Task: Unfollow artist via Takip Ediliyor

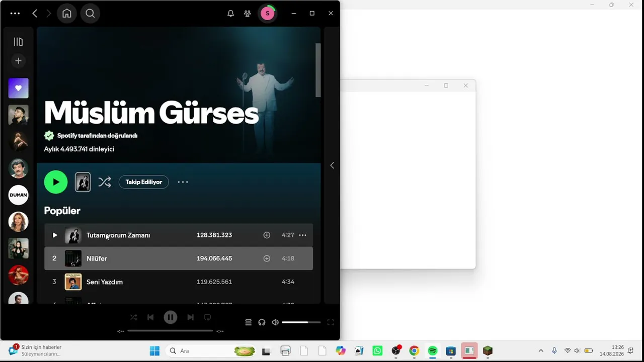Action: point(144,182)
